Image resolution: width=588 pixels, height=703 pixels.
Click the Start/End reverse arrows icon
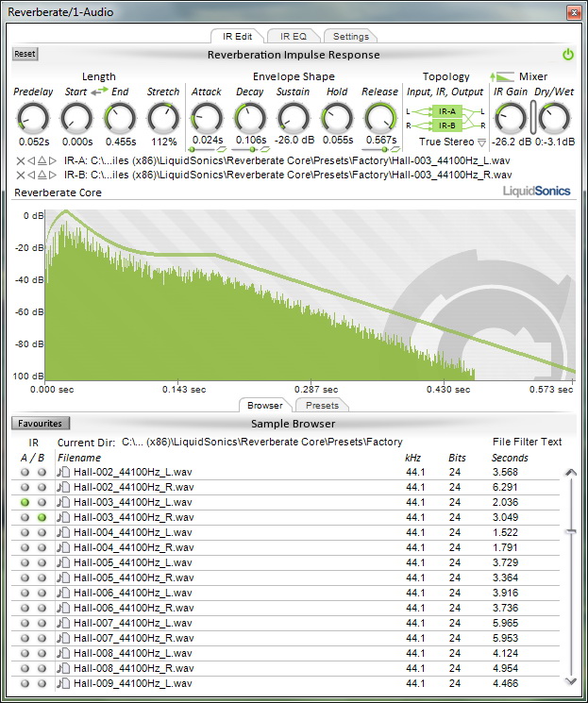(x=99, y=91)
